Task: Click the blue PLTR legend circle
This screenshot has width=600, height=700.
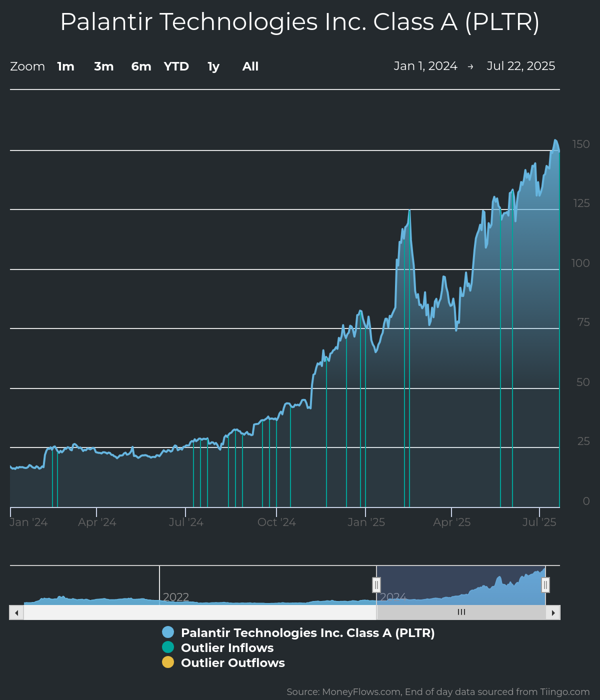Action: coord(168,632)
